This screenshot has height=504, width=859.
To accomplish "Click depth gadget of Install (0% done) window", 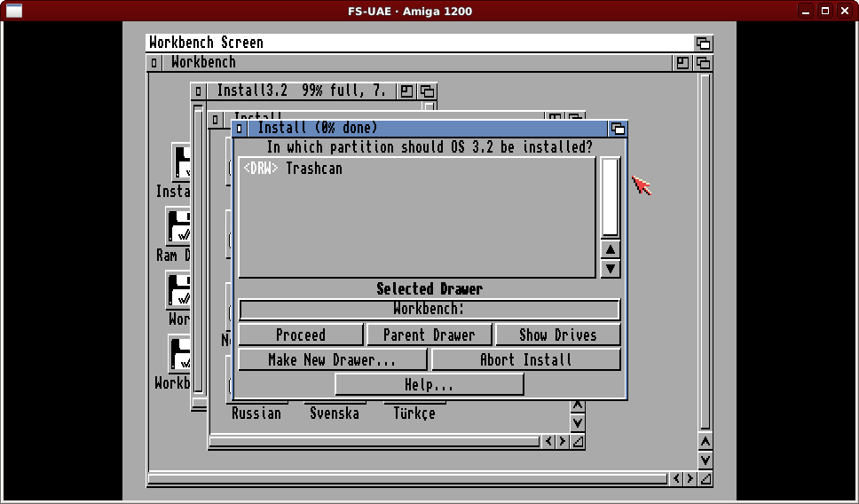I will click(618, 129).
